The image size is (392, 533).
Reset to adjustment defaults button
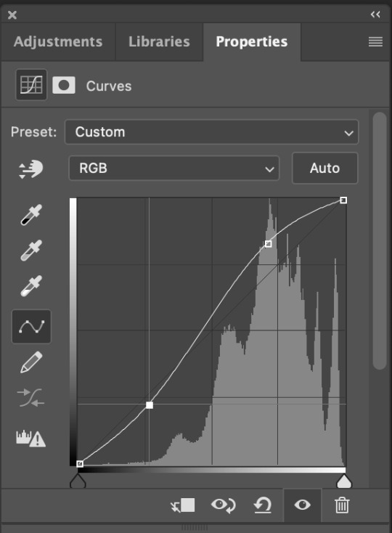[x=263, y=505]
